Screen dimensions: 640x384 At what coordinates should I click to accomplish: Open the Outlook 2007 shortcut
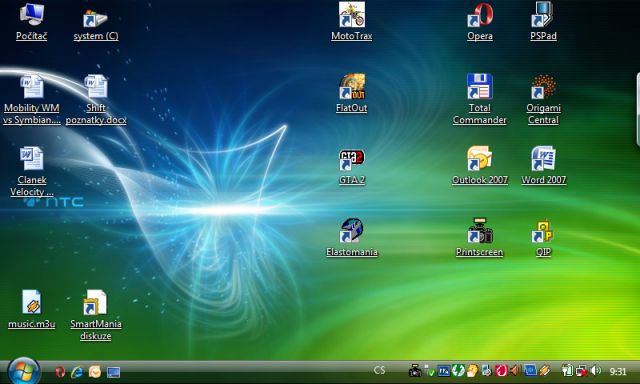pos(480,165)
